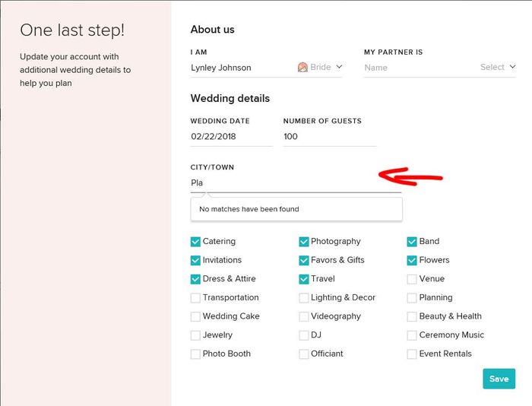This screenshot has width=532, height=406.
Task: Uncheck the Photography checkbox
Action: pos(304,242)
